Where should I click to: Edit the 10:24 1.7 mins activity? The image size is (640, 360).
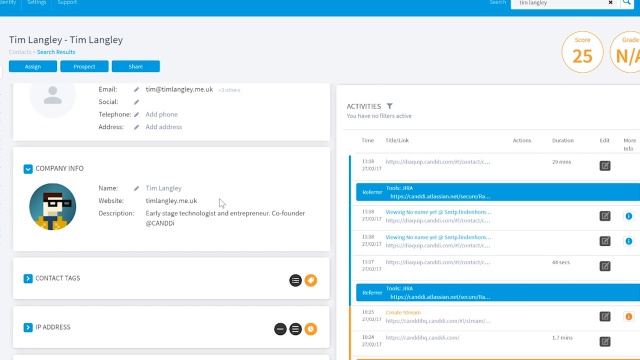click(605, 342)
